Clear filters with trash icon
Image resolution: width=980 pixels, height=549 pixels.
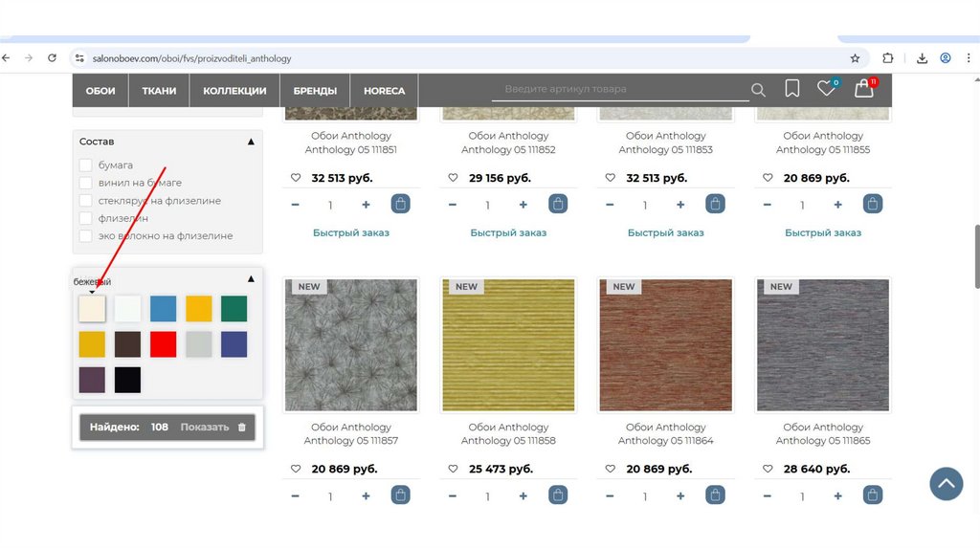pos(242,428)
